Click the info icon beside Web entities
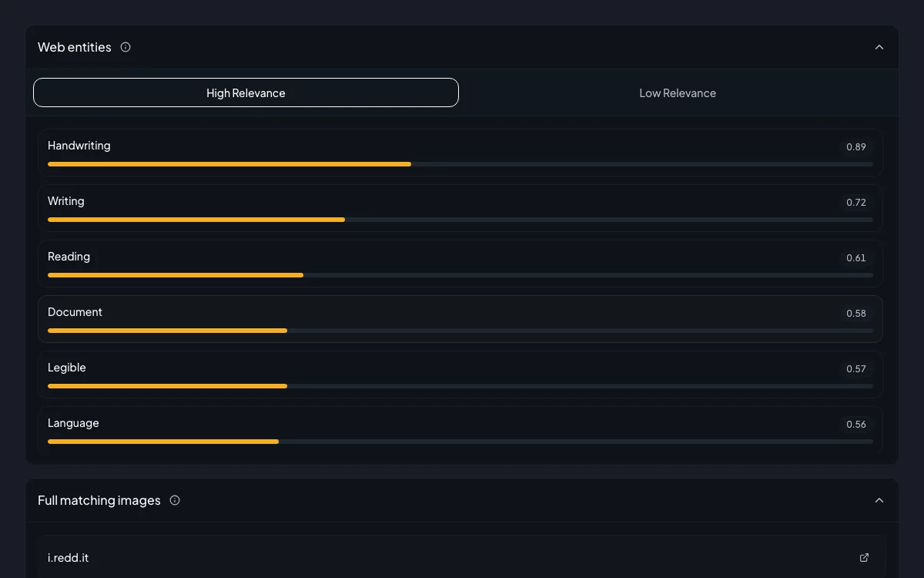The height and width of the screenshot is (578, 924). tap(126, 47)
